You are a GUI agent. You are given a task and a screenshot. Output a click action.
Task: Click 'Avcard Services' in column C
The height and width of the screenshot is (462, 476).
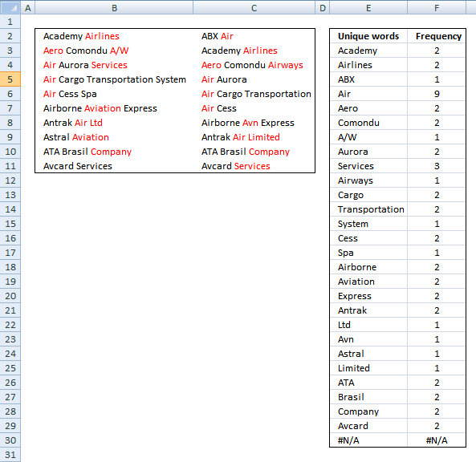pyautogui.click(x=254, y=166)
